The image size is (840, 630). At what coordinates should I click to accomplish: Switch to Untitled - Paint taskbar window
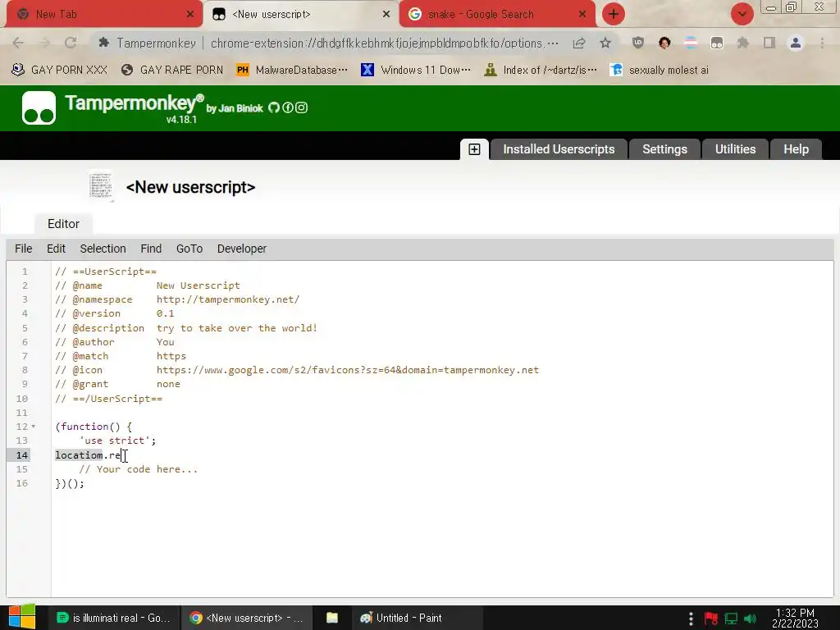pos(418,618)
